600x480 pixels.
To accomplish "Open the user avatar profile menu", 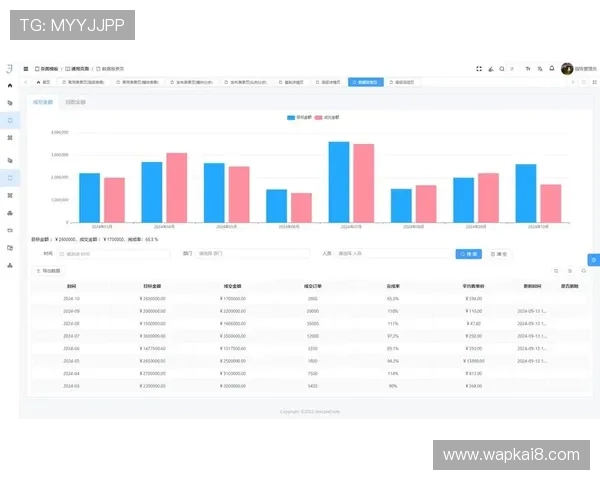I will coord(567,69).
